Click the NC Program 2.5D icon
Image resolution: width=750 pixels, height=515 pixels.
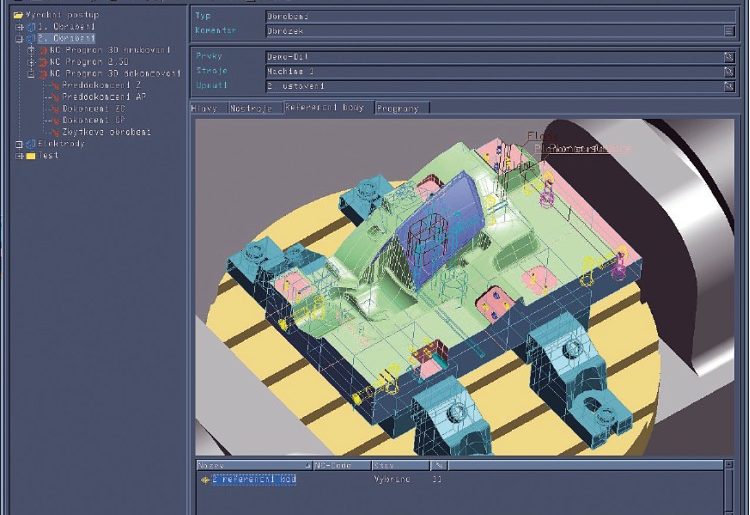[43, 61]
